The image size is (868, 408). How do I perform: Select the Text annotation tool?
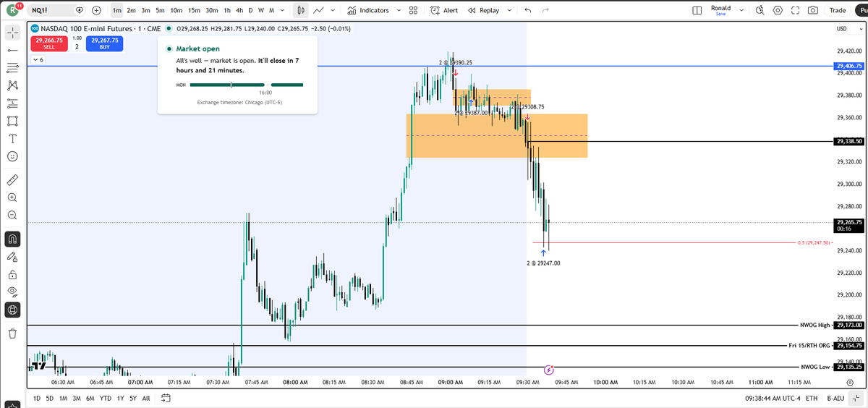[x=12, y=138]
